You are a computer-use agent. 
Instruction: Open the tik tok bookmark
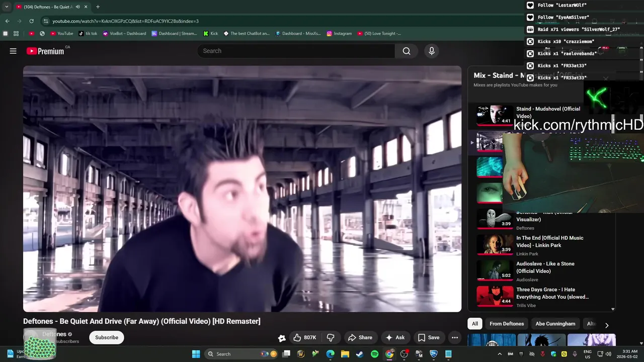pyautogui.click(x=88, y=34)
